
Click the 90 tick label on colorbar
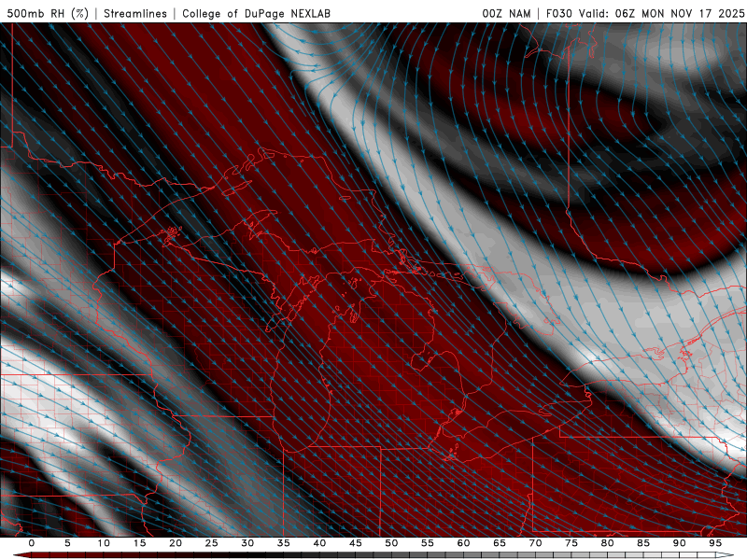680,543
